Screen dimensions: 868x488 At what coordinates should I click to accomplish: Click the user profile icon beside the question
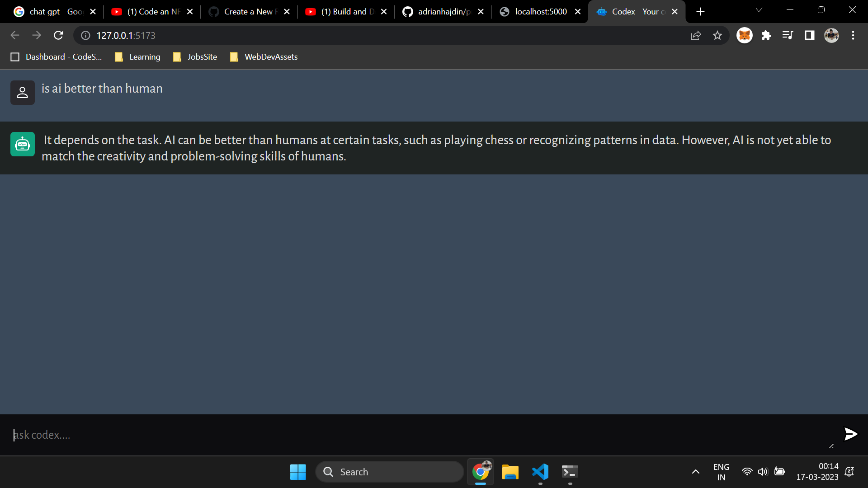click(23, 92)
